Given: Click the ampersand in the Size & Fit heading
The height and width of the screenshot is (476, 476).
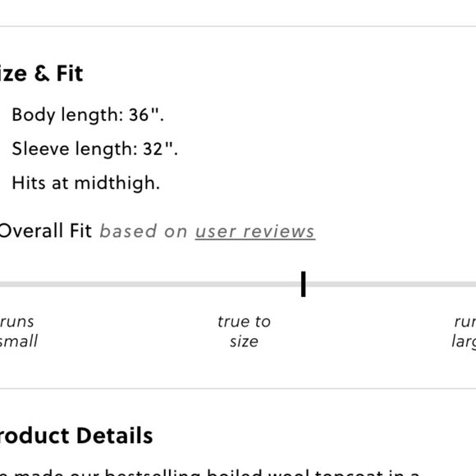Looking at the screenshot, I should coord(42,74).
